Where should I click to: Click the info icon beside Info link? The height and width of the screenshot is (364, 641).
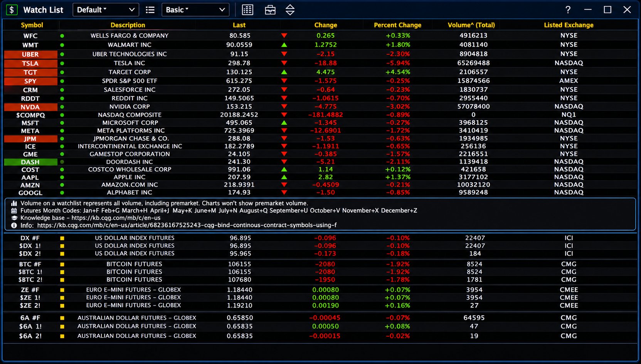[x=14, y=225]
